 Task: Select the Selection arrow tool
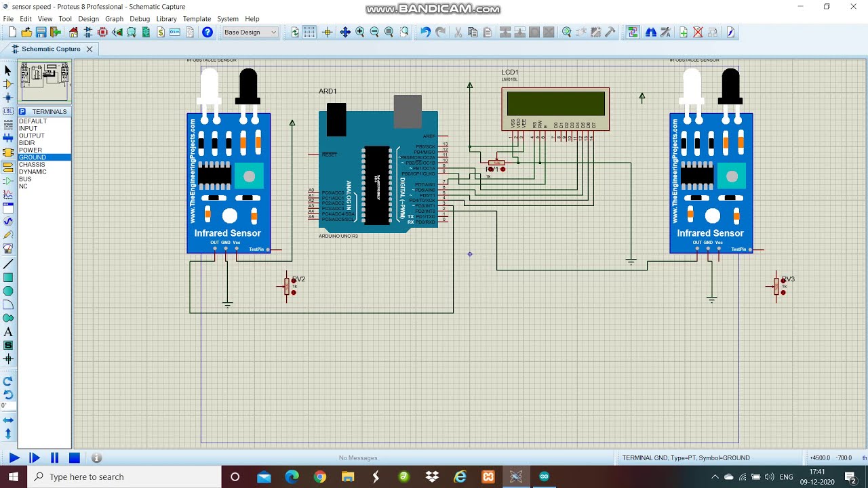8,70
